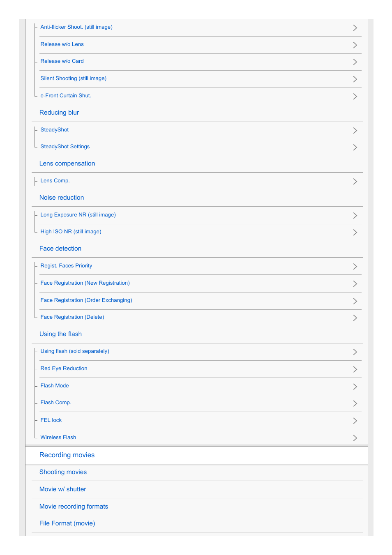Click the arrow icon next to Wireless Flash
The height and width of the screenshot is (555, 392).
tap(355, 438)
